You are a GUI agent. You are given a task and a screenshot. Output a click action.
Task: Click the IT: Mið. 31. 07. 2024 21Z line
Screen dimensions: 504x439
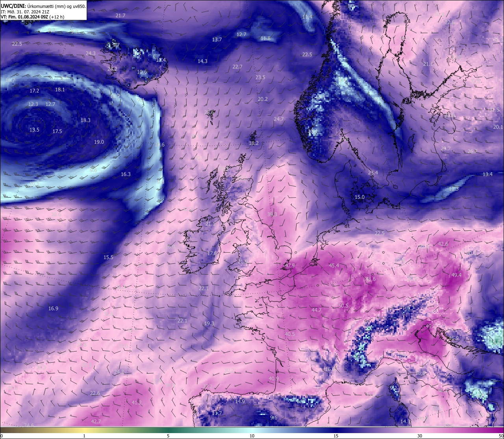[25, 12]
